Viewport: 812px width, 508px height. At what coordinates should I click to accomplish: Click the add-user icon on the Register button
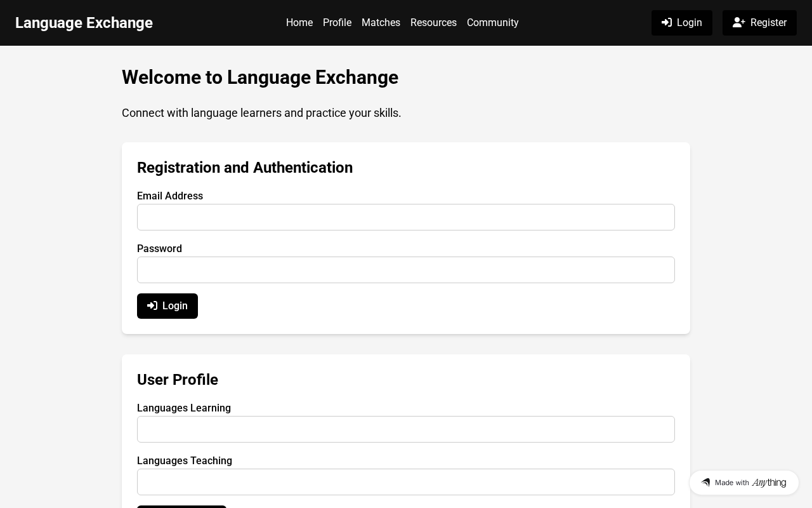738,23
